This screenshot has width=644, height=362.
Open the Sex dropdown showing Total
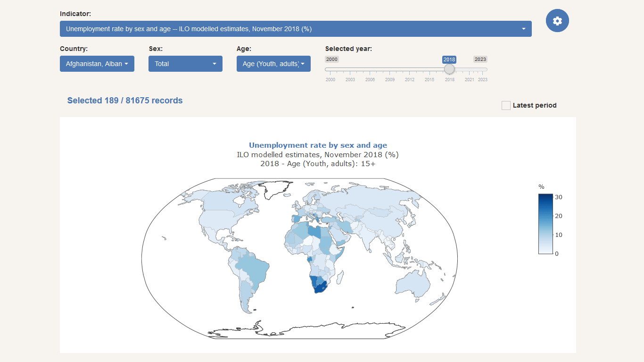pos(185,64)
